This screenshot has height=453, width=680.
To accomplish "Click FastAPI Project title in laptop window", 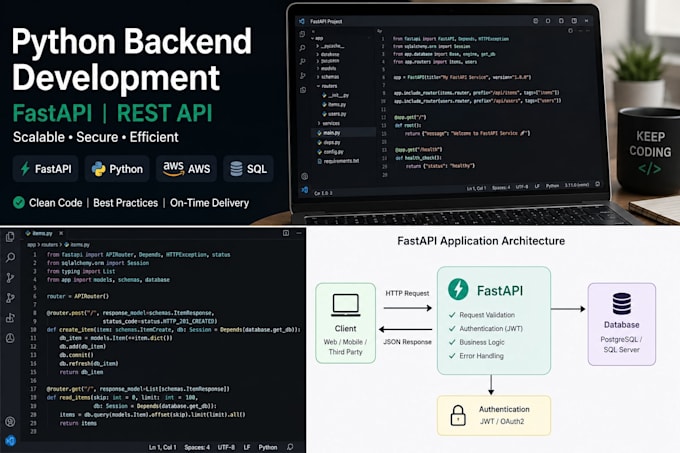I will (x=326, y=21).
